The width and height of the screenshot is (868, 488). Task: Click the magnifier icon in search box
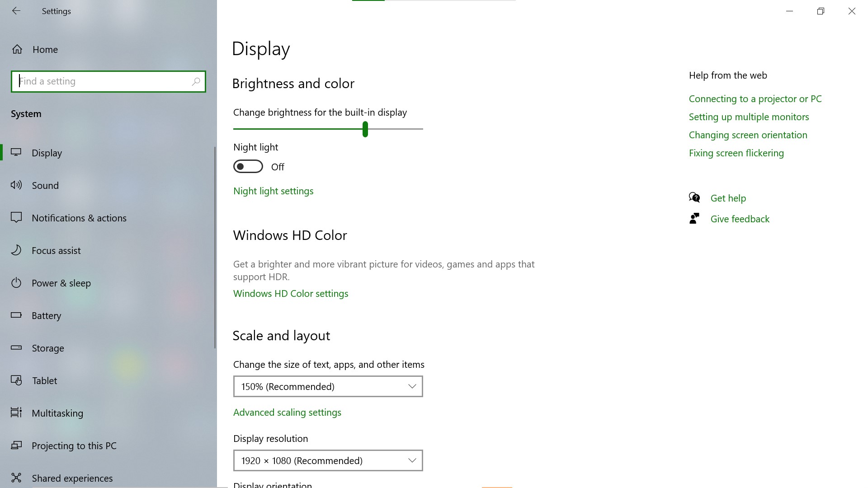[x=196, y=81]
